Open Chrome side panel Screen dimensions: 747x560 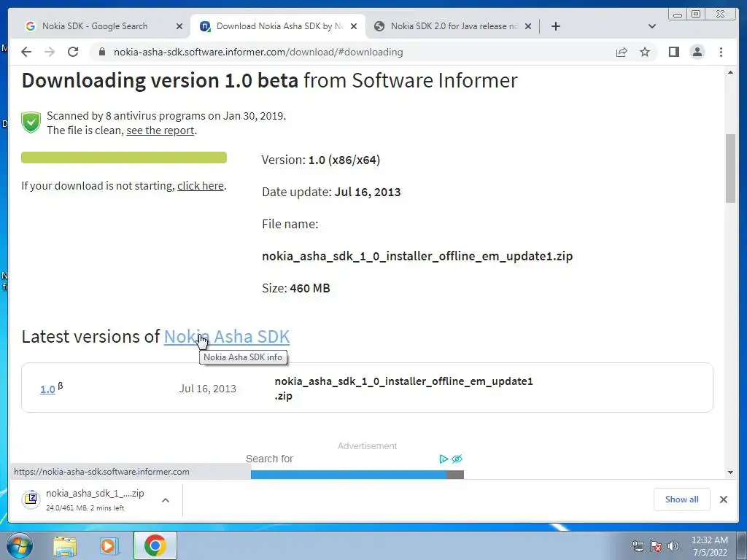pyautogui.click(x=673, y=52)
